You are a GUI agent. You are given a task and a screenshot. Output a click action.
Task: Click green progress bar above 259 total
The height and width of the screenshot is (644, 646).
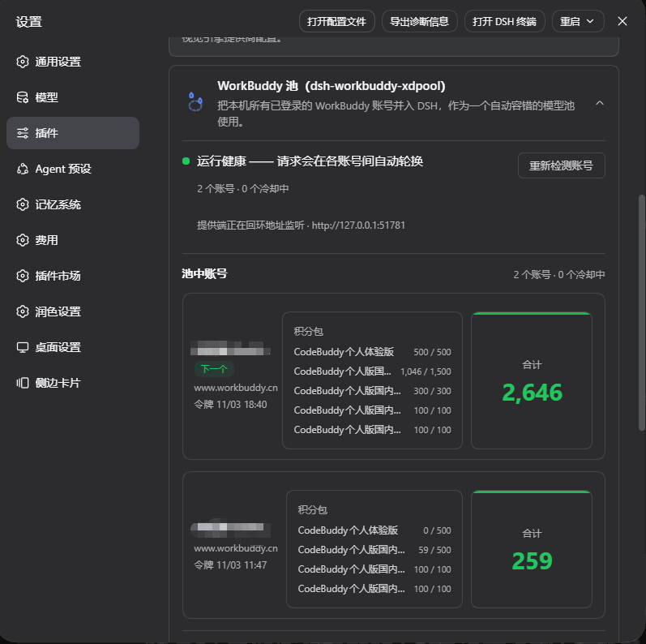532,492
